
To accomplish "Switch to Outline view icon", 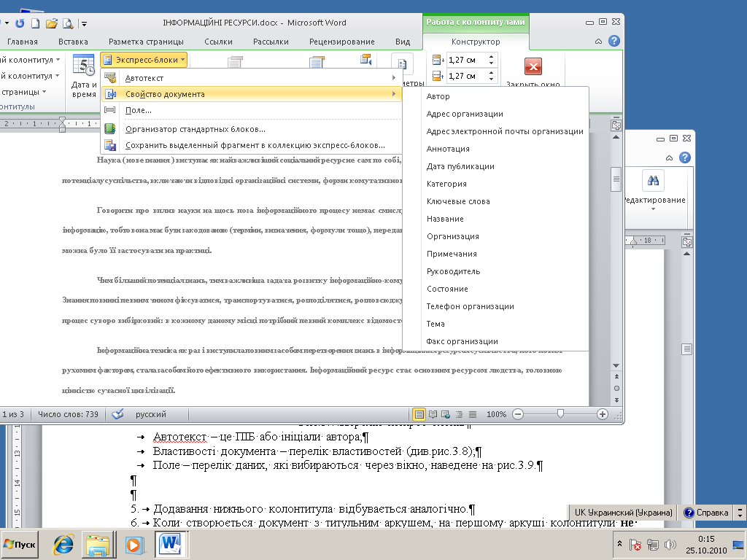I will pos(460,414).
